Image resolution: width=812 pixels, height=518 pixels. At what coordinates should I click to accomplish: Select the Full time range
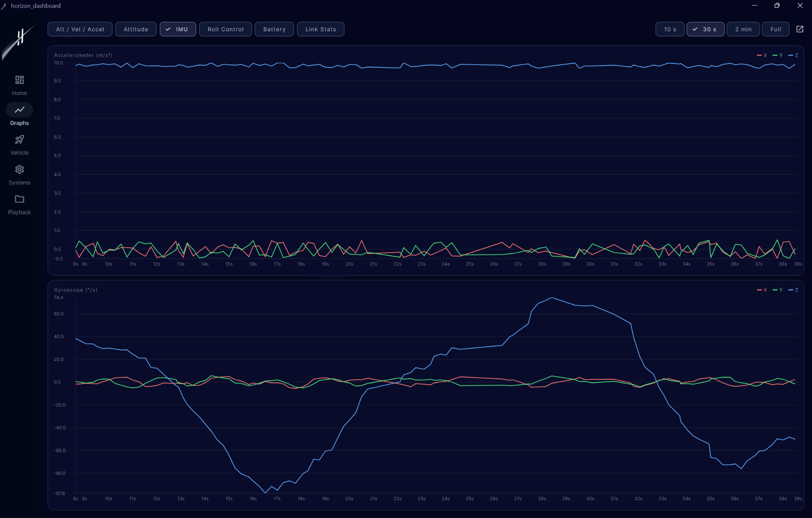[x=775, y=29]
